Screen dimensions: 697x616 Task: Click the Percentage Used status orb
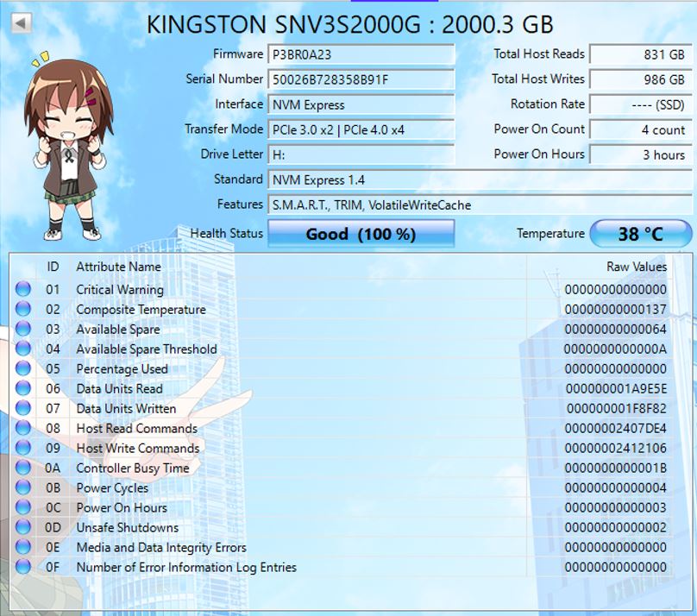coord(23,369)
